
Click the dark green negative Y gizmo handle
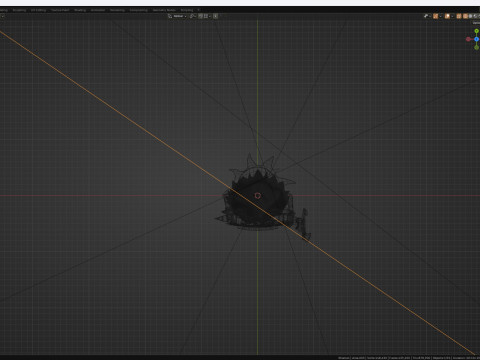pos(477,48)
